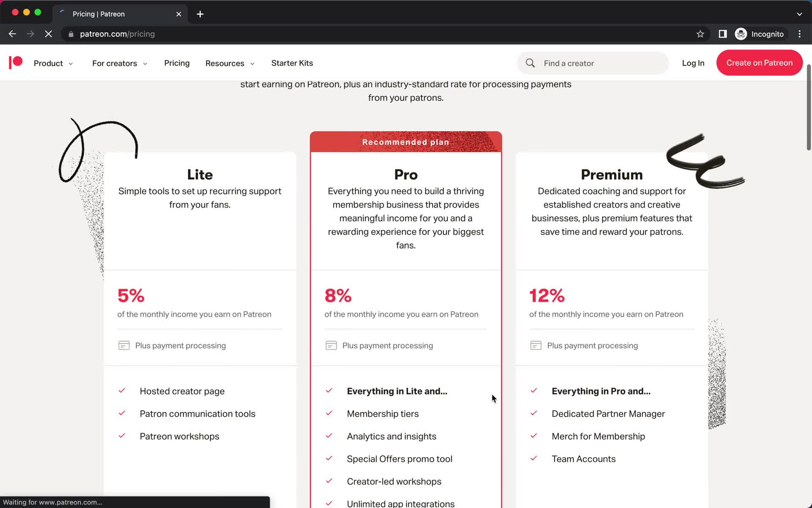
Task: Click the browser extensions icon
Action: pyautogui.click(x=722, y=34)
